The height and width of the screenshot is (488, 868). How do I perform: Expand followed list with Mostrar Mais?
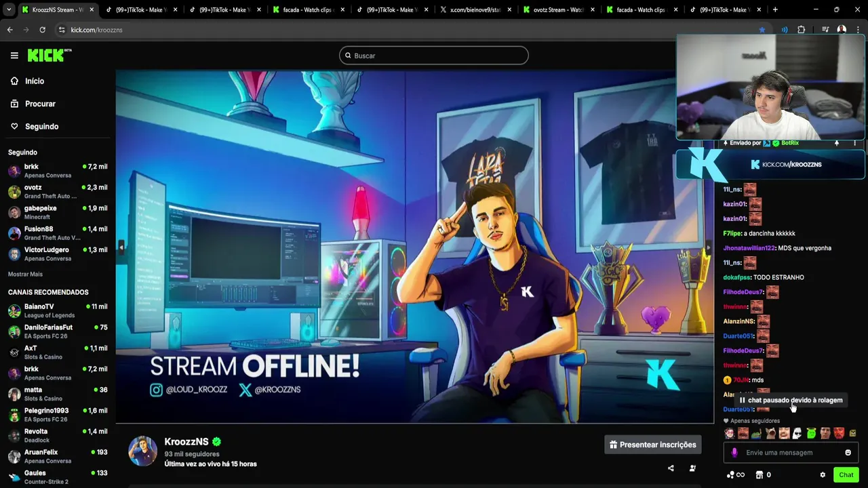pos(25,274)
